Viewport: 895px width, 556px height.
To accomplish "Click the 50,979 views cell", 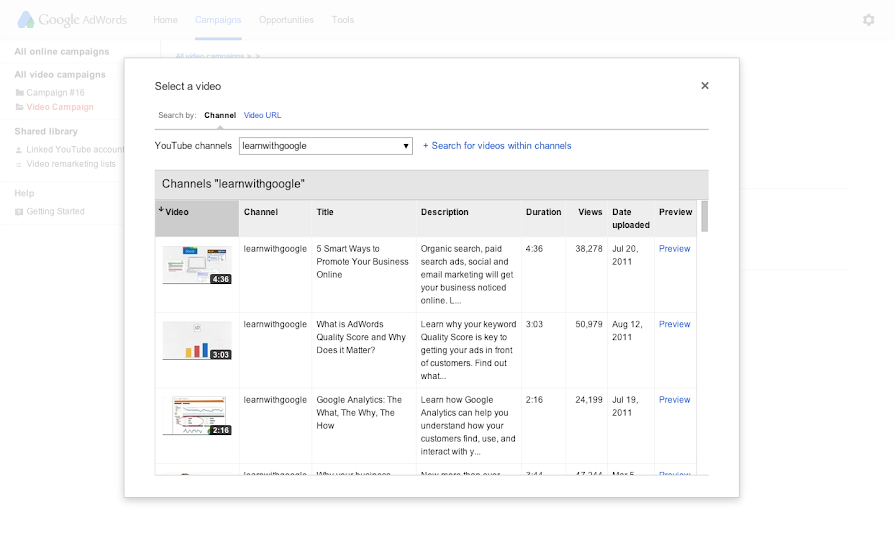I will pos(588,324).
